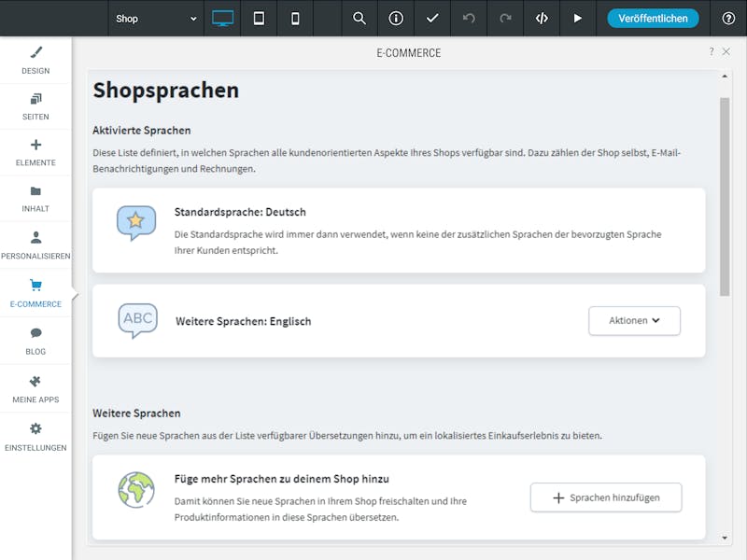The height and width of the screenshot is (560, 747).
Task: Expand the Shop page dropdown
Action: point(156,19)
